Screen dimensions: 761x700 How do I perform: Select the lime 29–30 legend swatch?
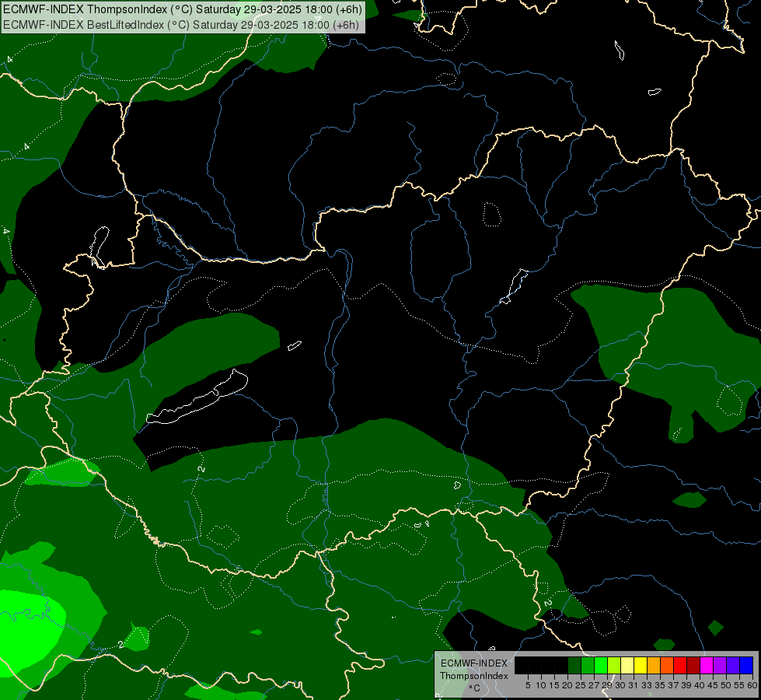614,665
